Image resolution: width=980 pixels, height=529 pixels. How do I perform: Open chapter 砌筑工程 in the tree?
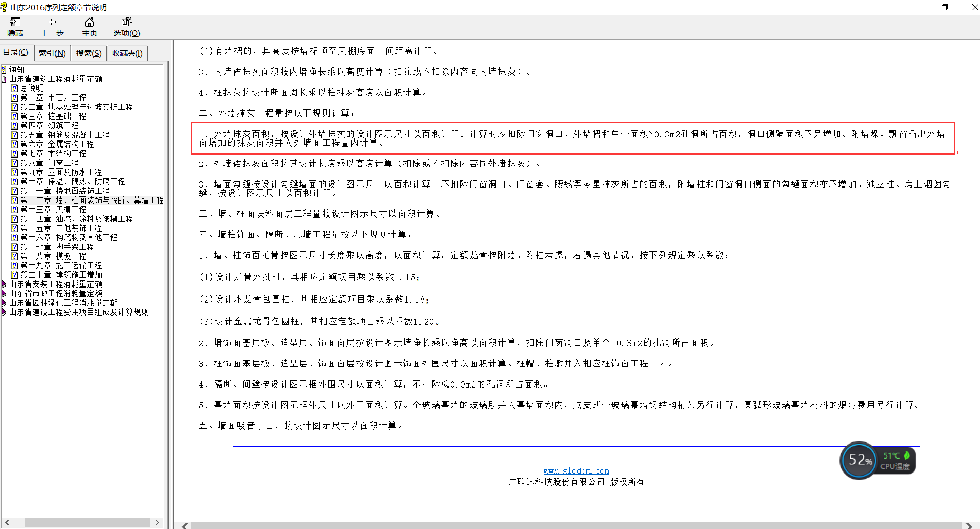coord(49,125)
